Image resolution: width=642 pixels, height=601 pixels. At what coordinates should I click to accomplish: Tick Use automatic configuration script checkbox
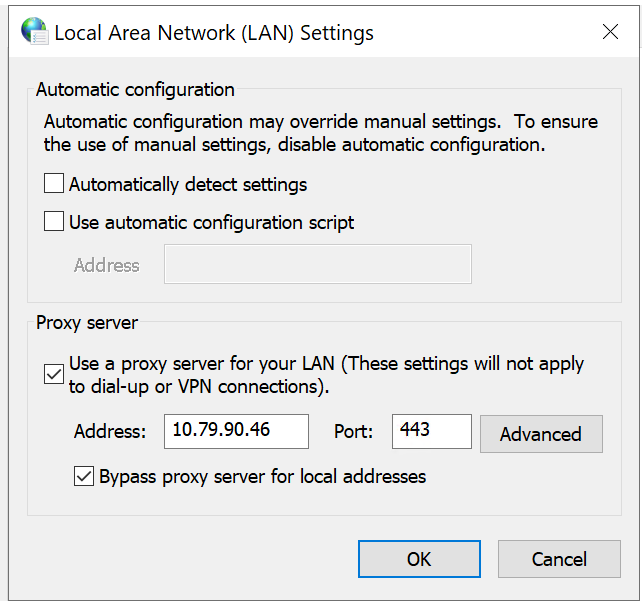coord(54,222)
